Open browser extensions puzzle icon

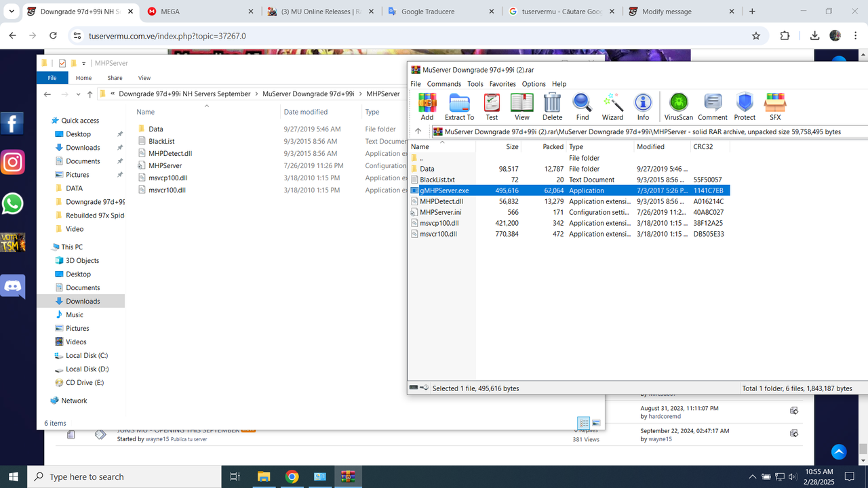[785, 36]
